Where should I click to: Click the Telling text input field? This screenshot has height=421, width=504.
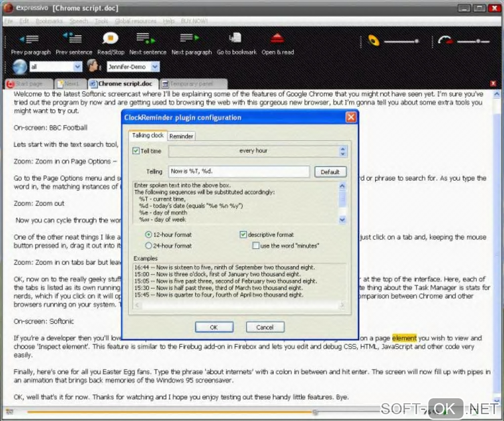coord(239,171)
